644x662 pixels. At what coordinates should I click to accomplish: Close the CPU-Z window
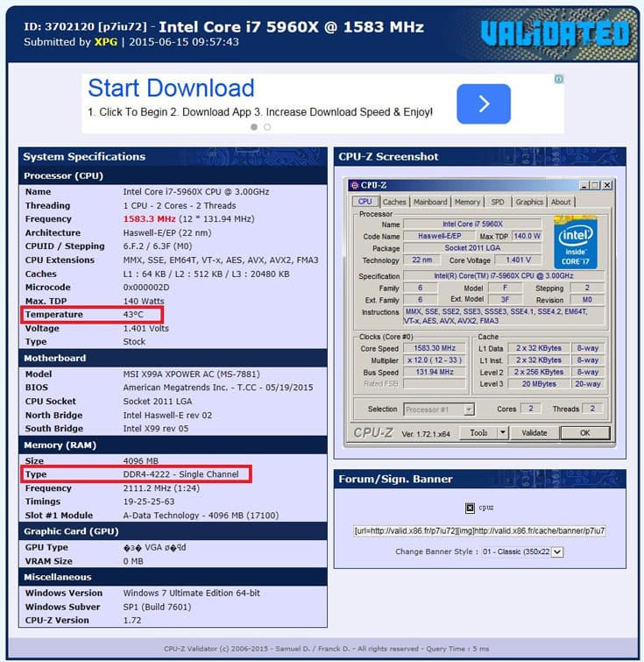(607, 185)
